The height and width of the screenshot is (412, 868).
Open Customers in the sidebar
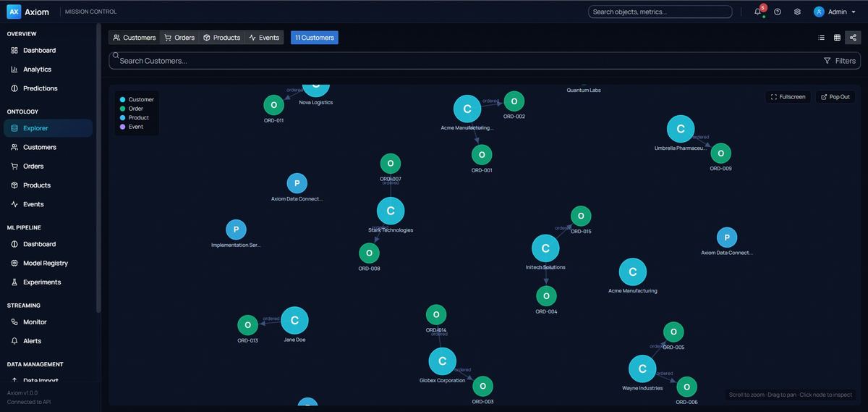(48, 147)
